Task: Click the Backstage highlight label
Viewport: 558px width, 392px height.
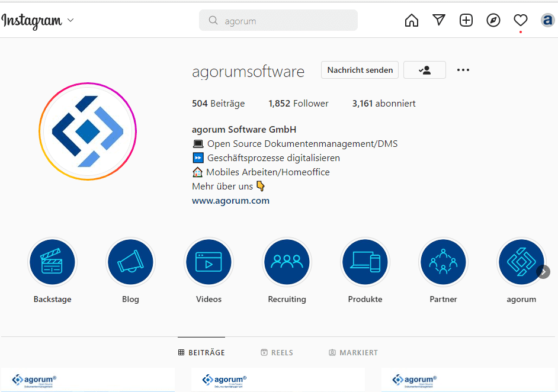Action: click(52, 299)
